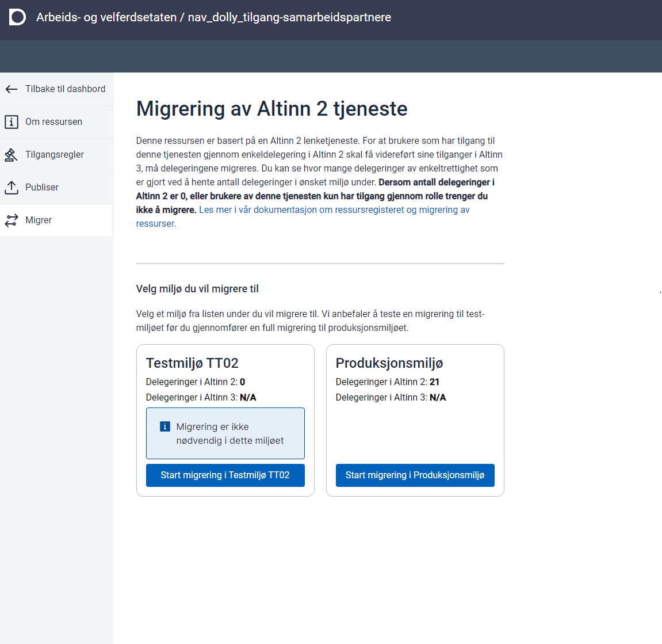Screen dimensions: 662x644
Task: Switch to the Tilgangsregler section
Action: 55,155
